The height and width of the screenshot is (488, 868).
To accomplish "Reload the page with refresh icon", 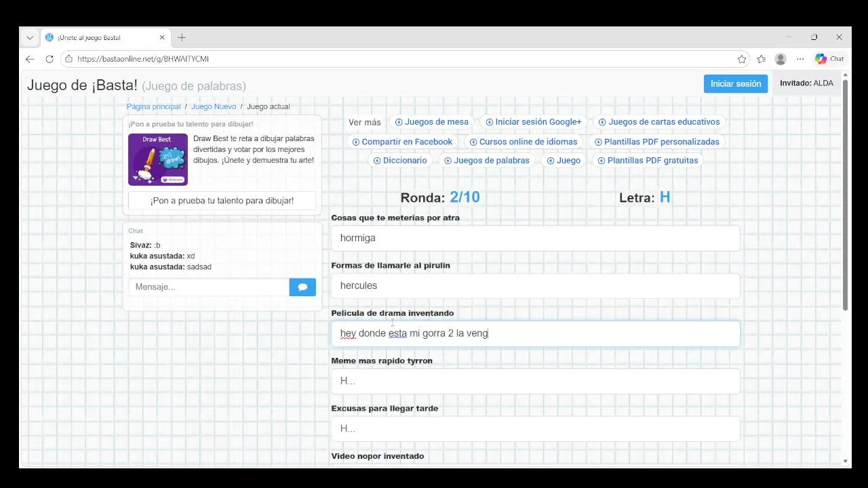I will 50,59.
